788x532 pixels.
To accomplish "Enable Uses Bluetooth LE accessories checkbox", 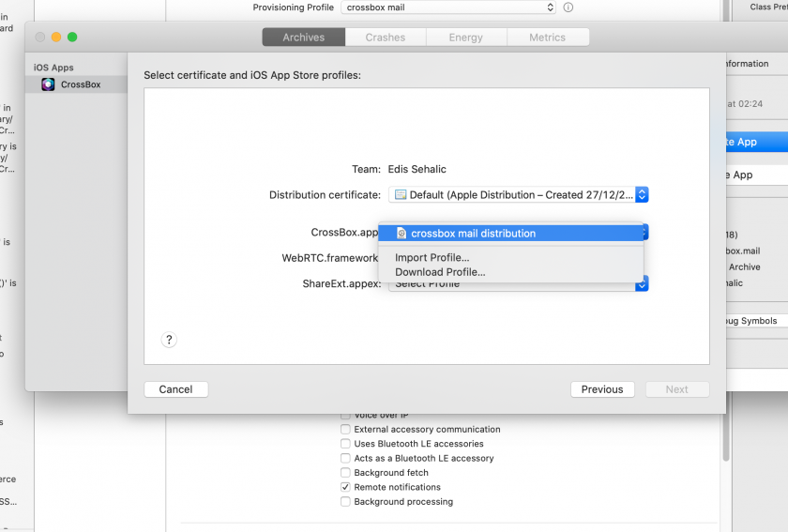I will click(x=345, y=444).
